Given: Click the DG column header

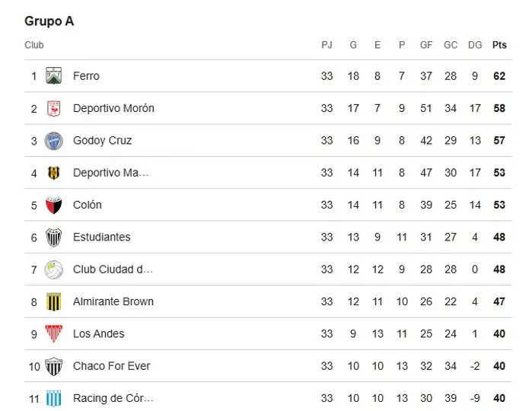Looking at the screenshot, I should coord(475,45).
